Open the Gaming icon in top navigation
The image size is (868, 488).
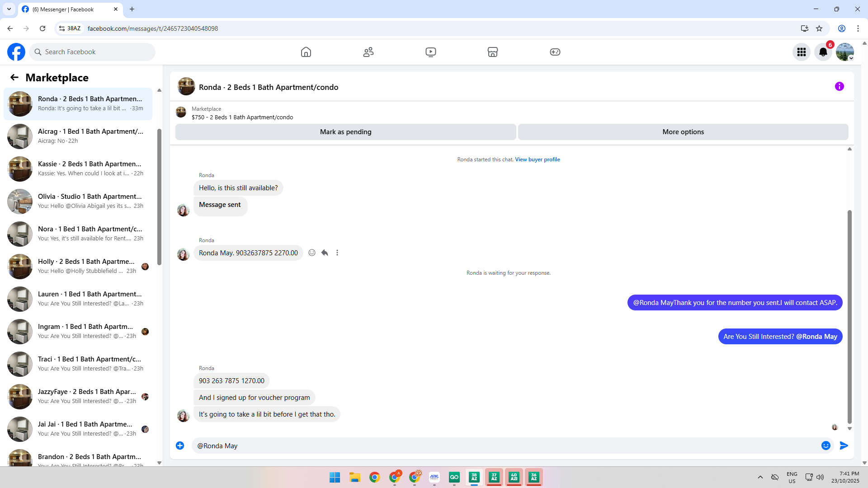click(555, 52)
